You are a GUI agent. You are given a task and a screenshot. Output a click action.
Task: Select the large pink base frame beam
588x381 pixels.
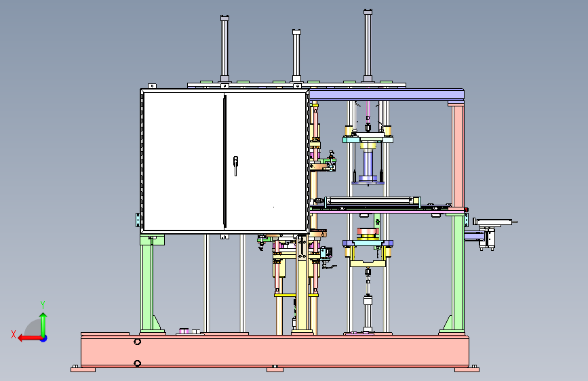tap(275, 351)
